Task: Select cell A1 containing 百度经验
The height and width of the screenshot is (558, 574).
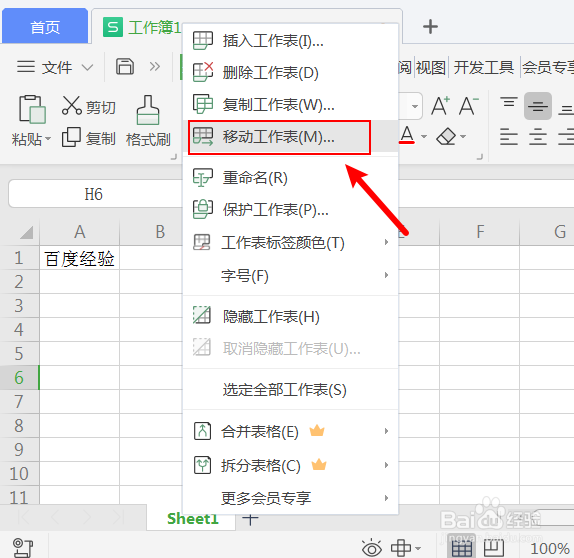Action: tap(79, 258)
